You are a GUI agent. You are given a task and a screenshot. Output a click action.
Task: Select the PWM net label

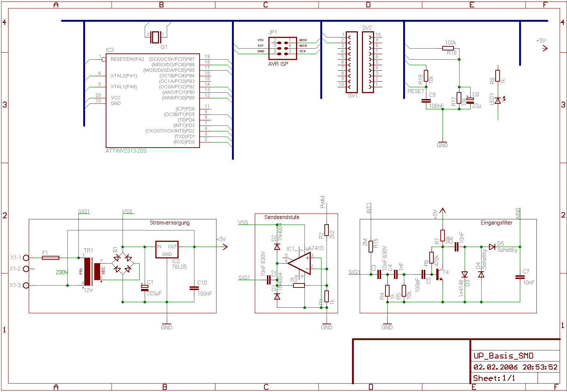pos(323,202)
